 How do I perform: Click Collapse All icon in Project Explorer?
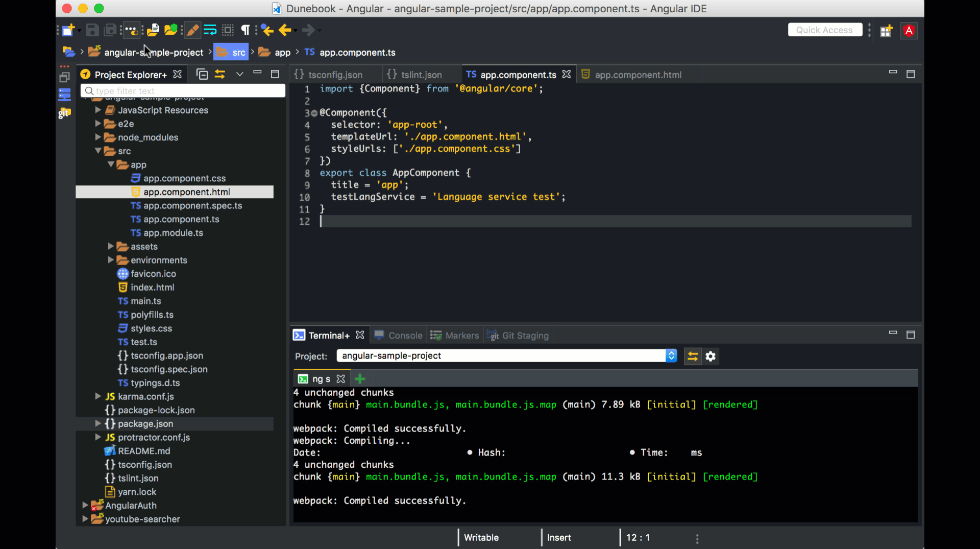click(x=202, y=74)
